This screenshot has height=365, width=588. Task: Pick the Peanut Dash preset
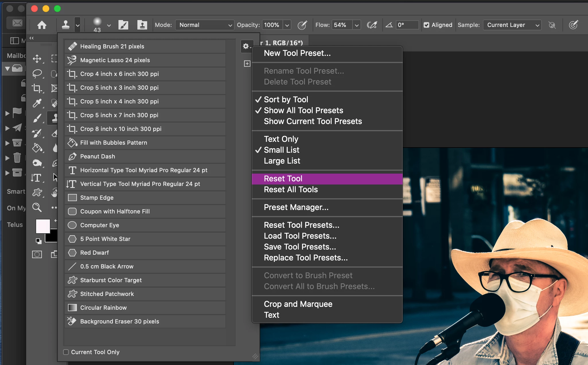(98, 156)
